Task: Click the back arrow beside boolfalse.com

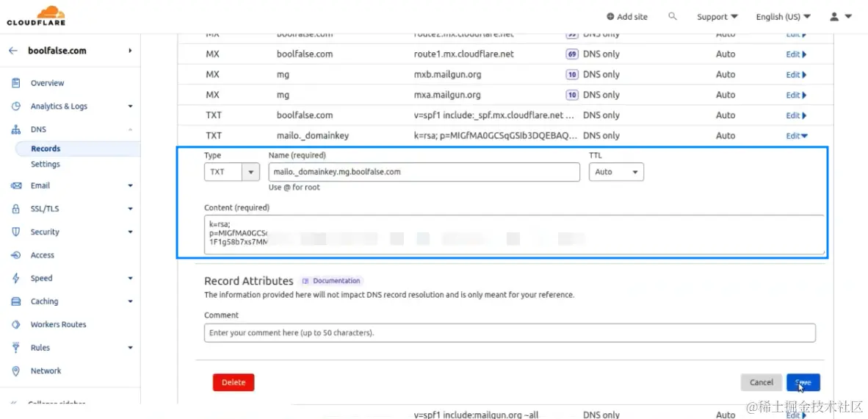Action: [12, 51]
